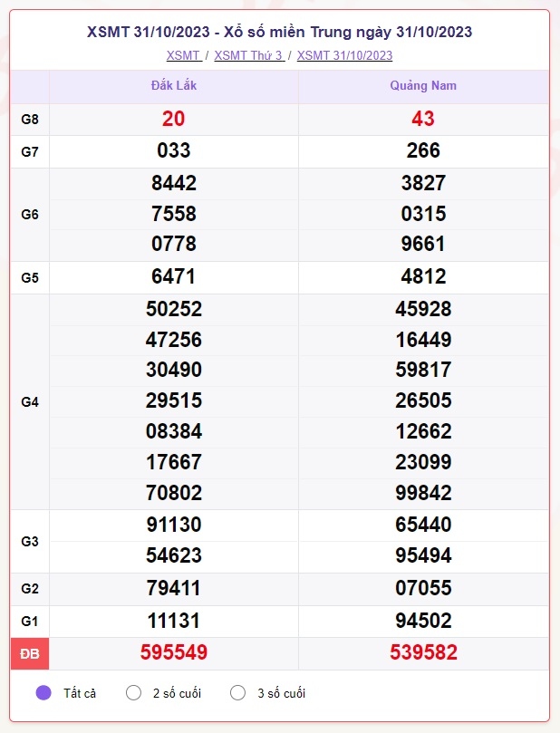
Task: Click Quảng Nam special prize number 539582
Action: coord(423,652)
